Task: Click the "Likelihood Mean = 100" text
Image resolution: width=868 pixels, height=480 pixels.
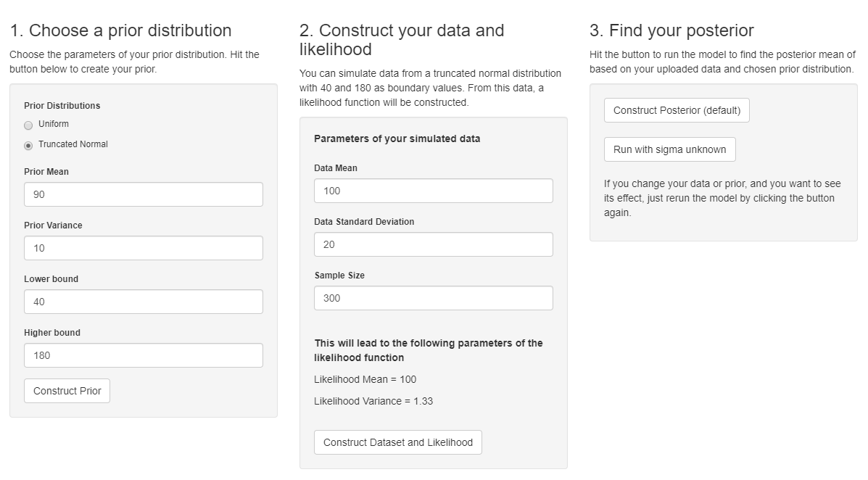Action: (365, 379)
